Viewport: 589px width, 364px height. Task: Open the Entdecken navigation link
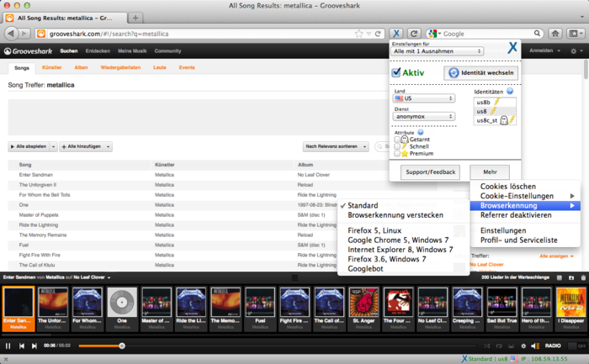98,51
